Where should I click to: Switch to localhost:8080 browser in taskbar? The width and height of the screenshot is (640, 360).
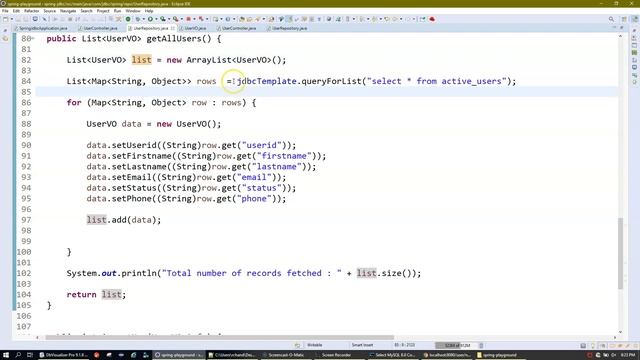coord(447,355)
